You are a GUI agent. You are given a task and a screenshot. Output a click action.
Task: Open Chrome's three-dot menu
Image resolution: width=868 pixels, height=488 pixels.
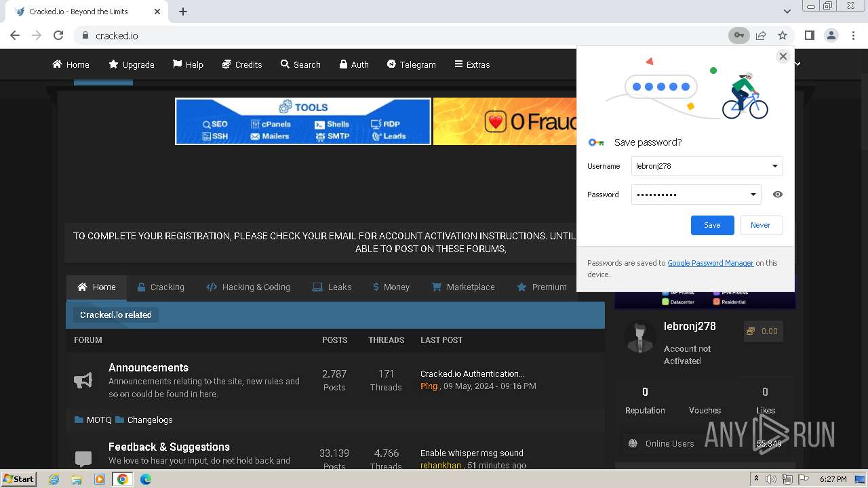pos(853,35)
